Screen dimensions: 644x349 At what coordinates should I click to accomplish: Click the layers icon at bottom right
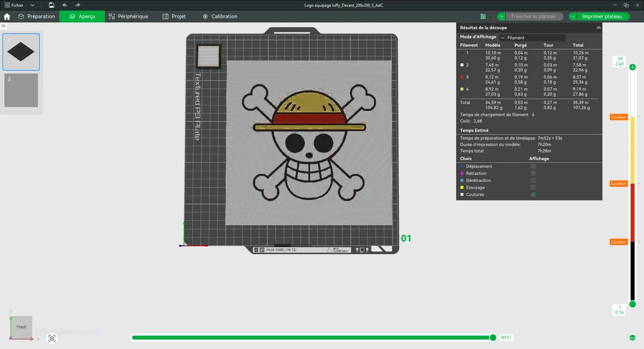(632, 338)
